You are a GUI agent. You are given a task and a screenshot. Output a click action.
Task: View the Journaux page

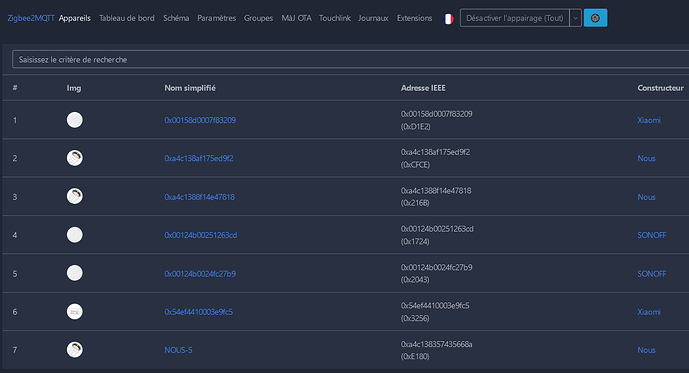tap(373, 18)
